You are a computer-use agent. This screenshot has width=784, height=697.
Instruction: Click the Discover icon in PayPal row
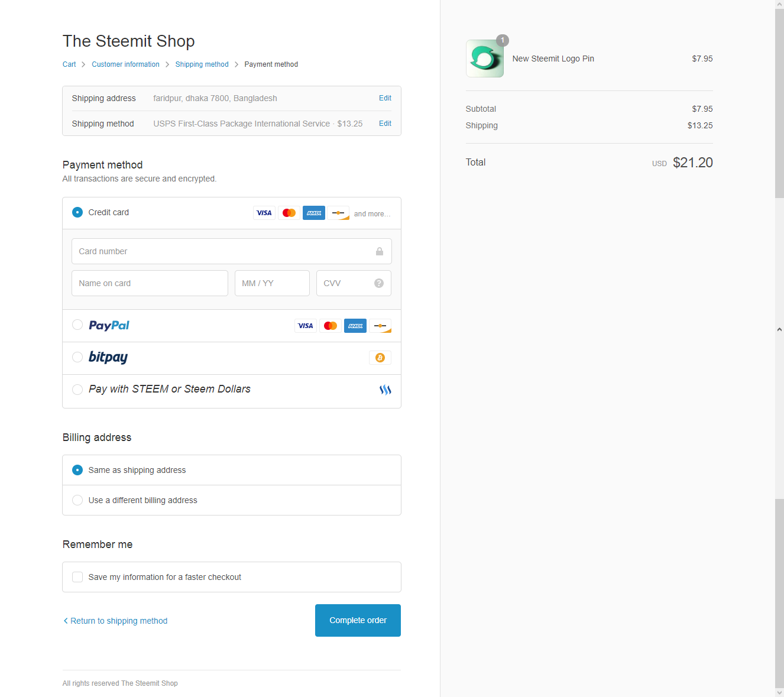pyautogui.click(x=380, y=326)
